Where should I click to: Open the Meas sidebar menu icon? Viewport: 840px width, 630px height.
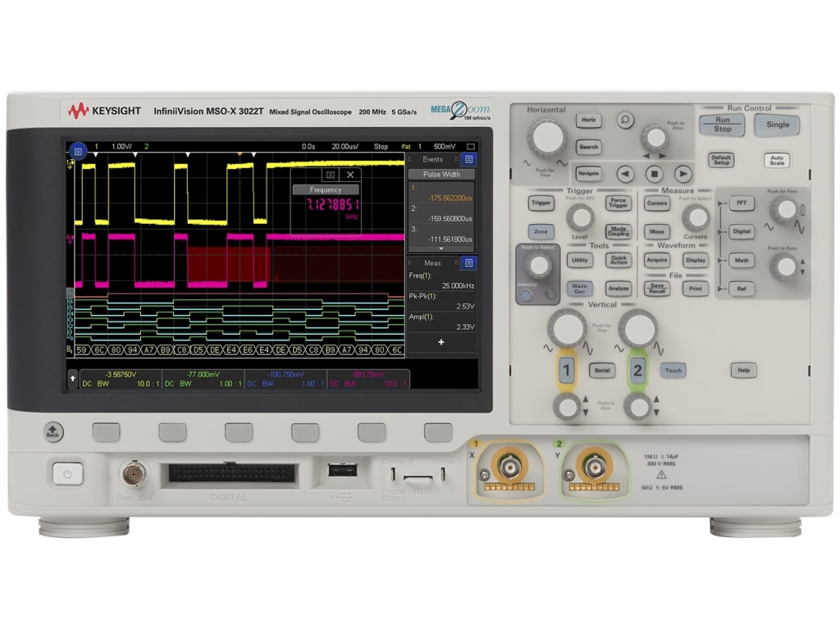coord(468,262)
